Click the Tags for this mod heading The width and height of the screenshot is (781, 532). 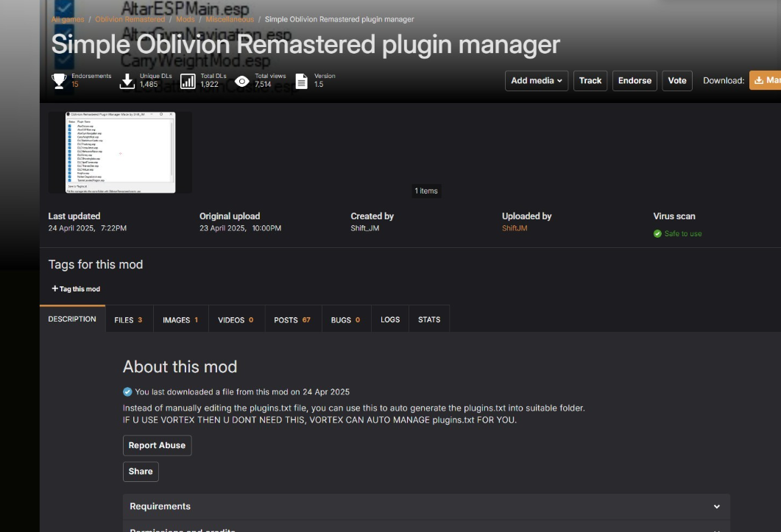(96, 264)
